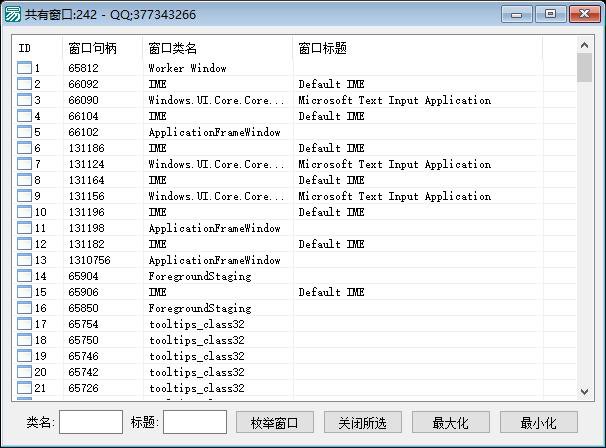Click into the 标题 text input field
This screenshot has height=448, width=606.
pos(195,422)
